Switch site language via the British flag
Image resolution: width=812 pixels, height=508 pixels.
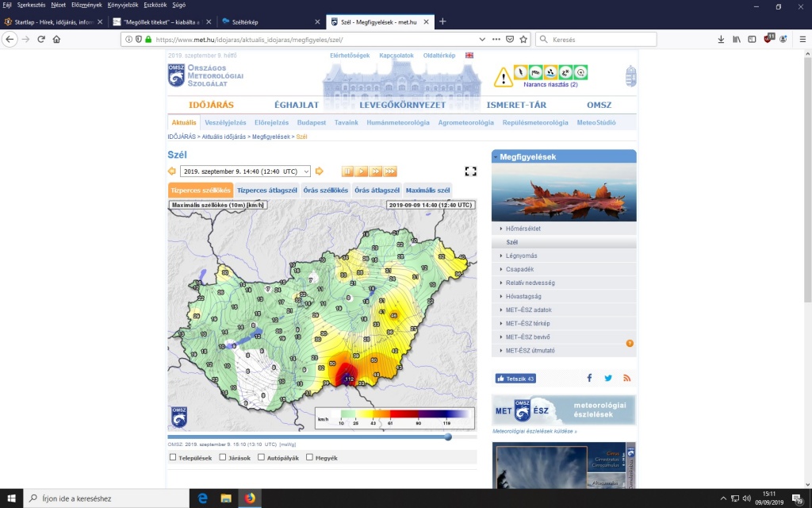point(469,56)
